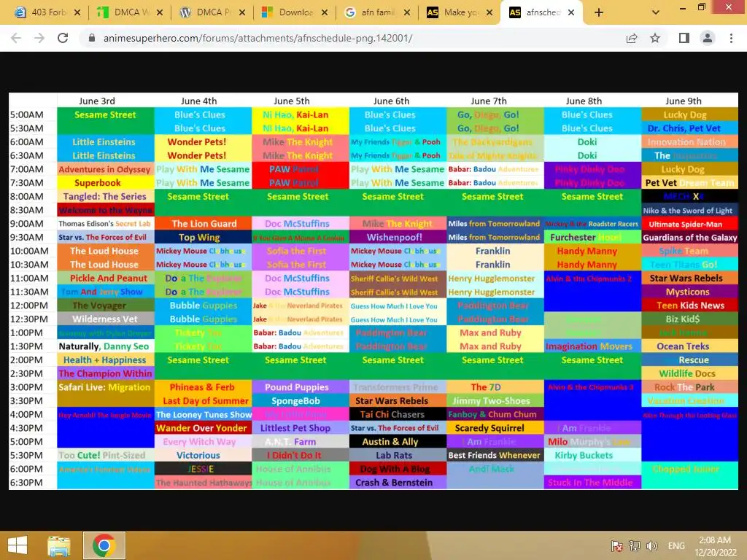This screenshot has height=560, width=747.
Task: Click 'Pickle And Peanut' cell
Action: click(x=105, y=278)
